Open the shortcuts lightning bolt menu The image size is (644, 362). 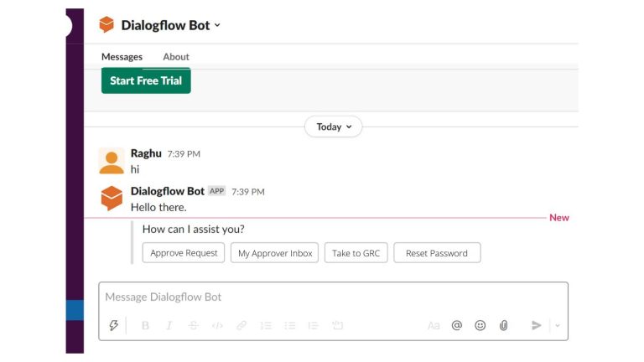coord(114,326)
